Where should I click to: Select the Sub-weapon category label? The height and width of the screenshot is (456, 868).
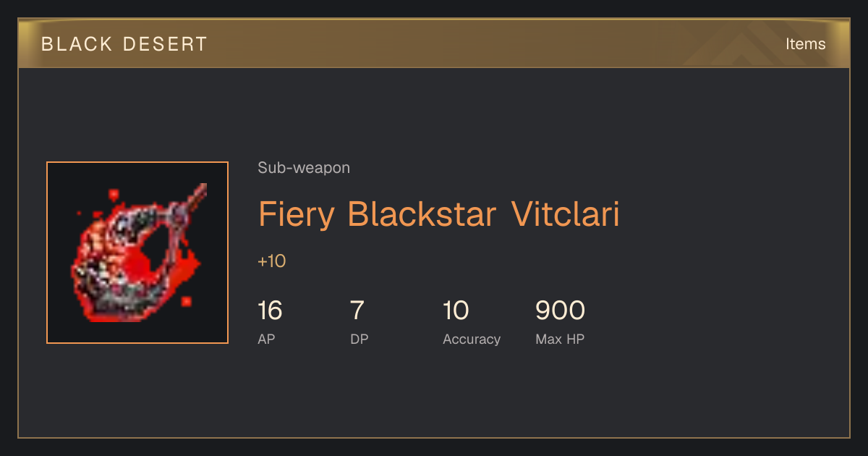pyautogui.click(x=304, y=168)
